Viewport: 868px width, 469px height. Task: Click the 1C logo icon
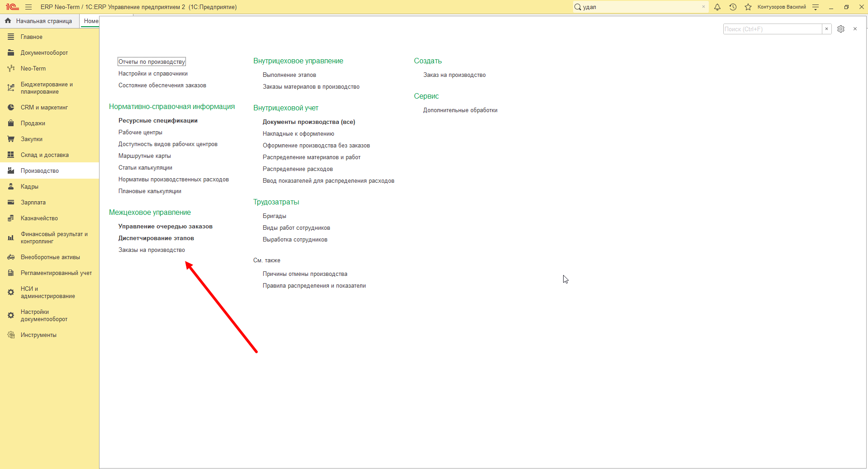12,7
